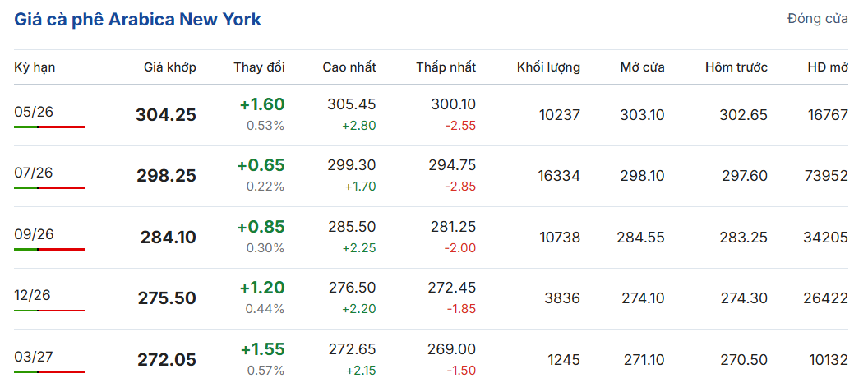Open the 05/26 contract term
This screenshot has width=868, height=383.
pos(34,112)
